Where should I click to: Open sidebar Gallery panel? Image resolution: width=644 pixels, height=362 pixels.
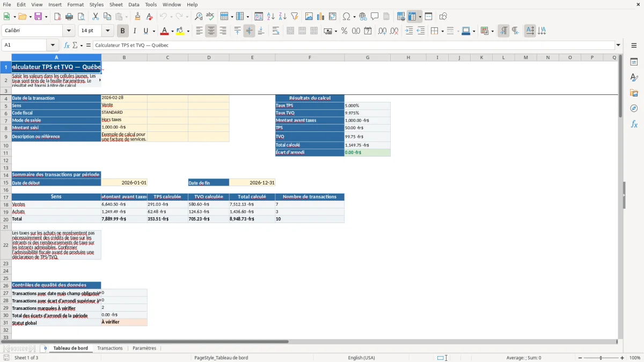[x=634, y=93]
